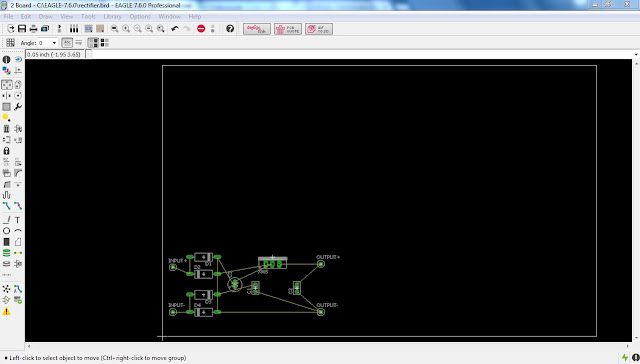Screen dimensions: 640x364
Task: Select the Lock tool icon
Action: 6,151
